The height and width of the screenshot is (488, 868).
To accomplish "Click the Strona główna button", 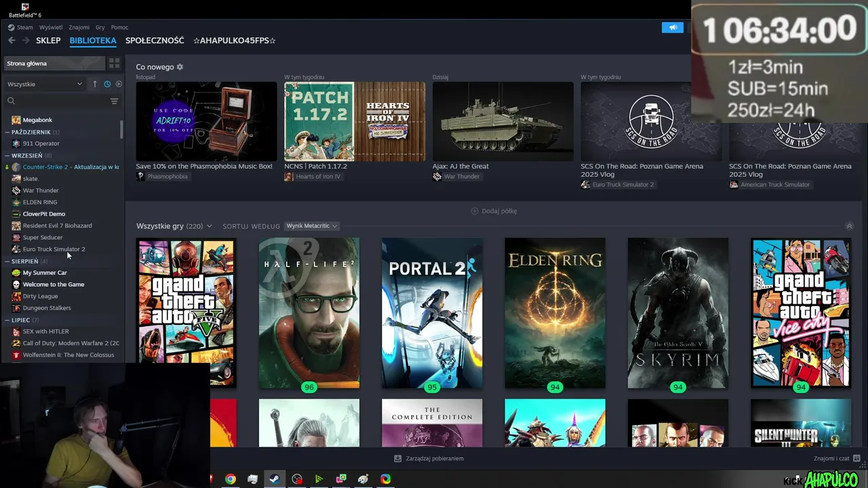I will 54,63.
